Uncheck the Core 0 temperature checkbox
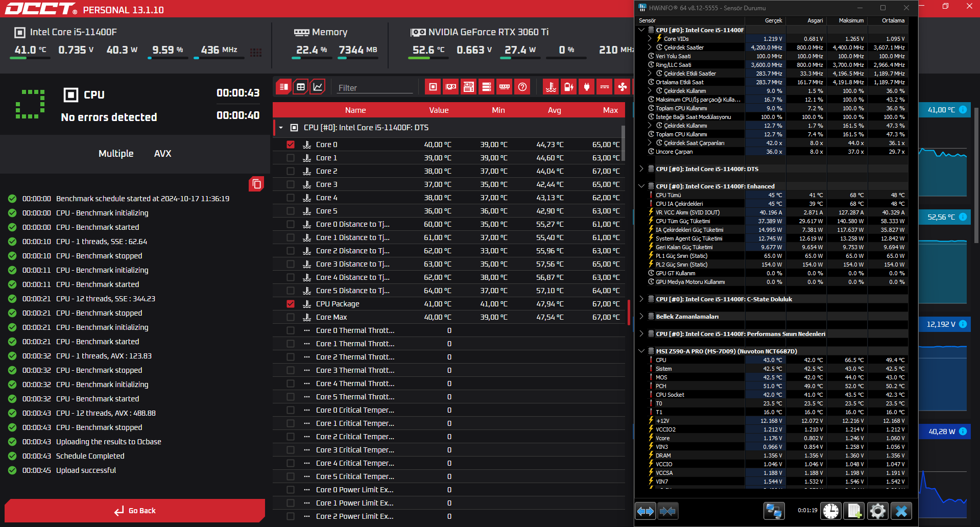The width and height of the screenshot is (980, 527). click(x=291, y=145)
